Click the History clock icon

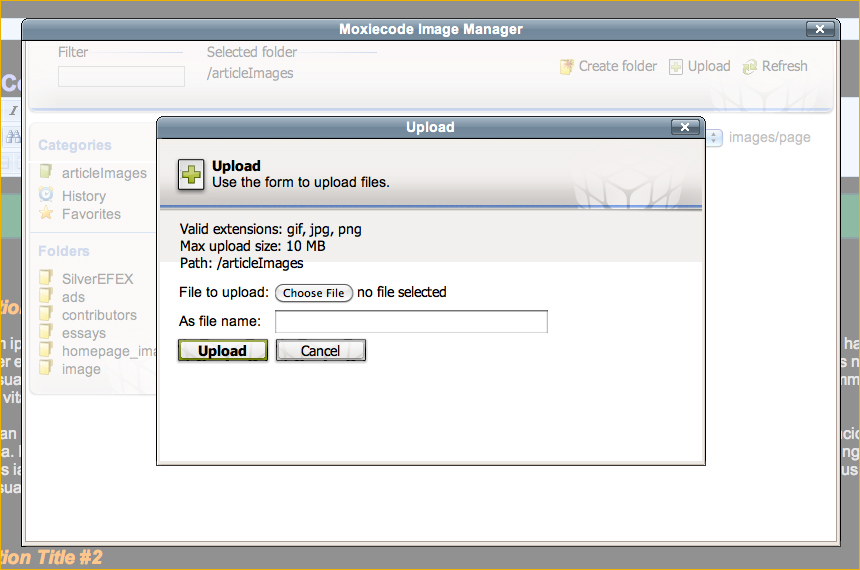[46, 194]
